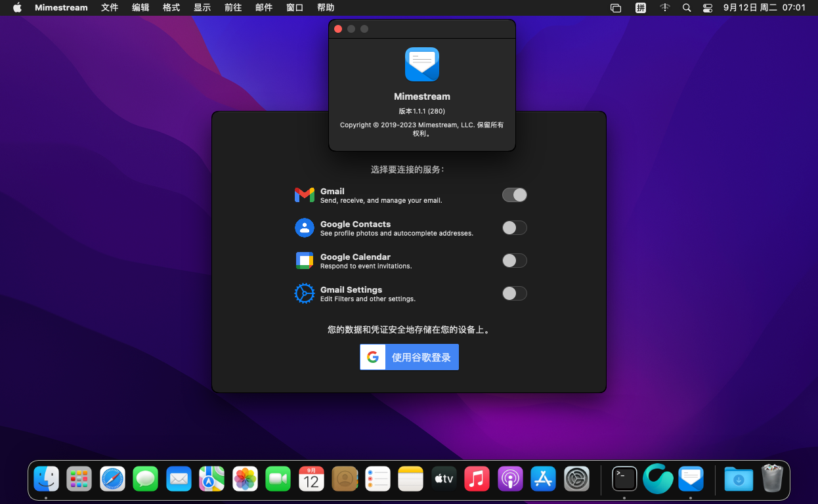The width and height of the screenshot is (818, 504).
Task: Click the Gmail envelope icon
Action: (x=304, y=195)
